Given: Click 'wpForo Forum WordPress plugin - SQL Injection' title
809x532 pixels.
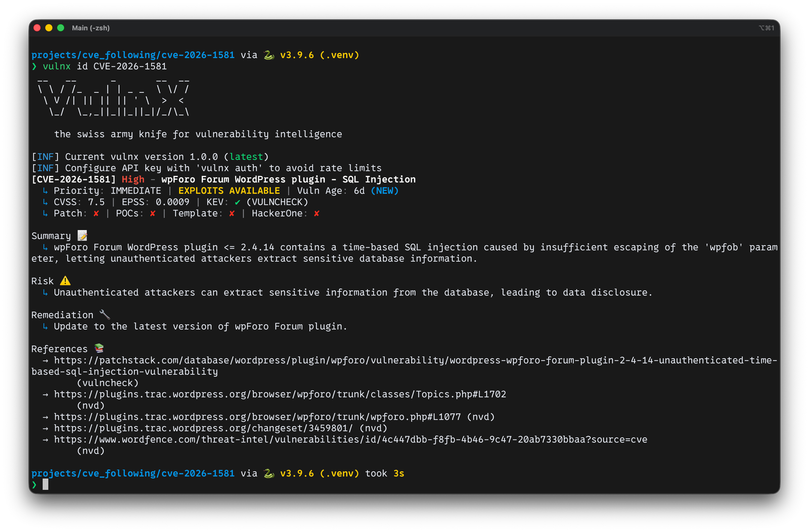Looking at the screenshot, I should (288, 179).
